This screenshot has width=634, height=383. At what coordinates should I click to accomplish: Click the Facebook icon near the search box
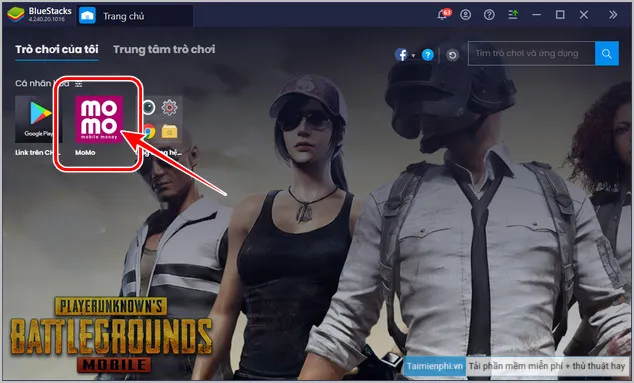pyautogui.click(x=402, y=54)
